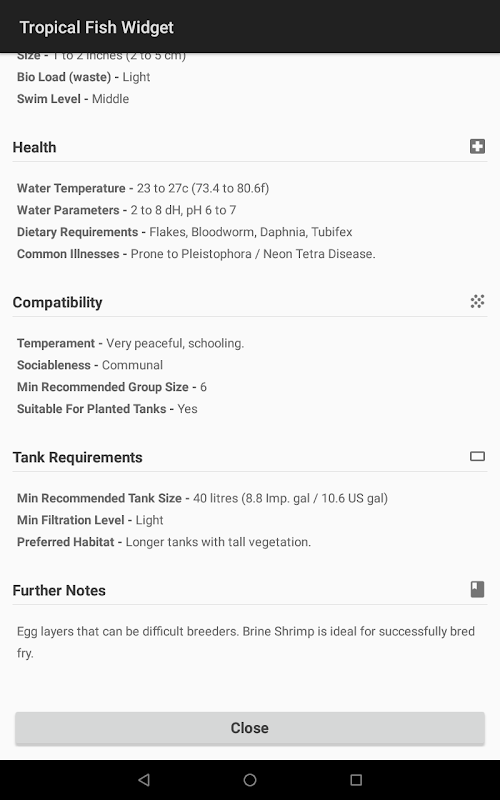This screenshot has width=500, height=800.
Task: Click the Health plus-cross icon
Action: [x=477, y=147]
